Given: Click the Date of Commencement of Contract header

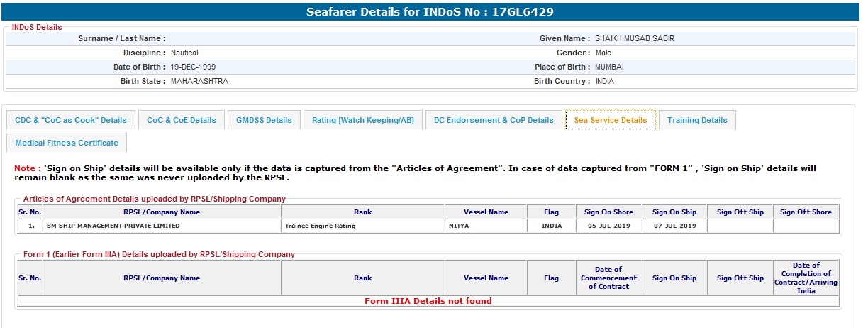Looking at the screenshot, I should coord(608,278).
